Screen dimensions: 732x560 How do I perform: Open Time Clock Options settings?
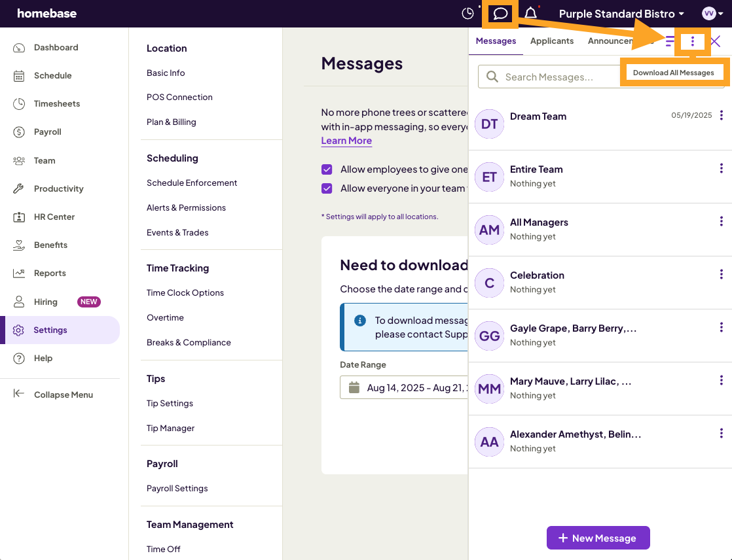click(x=185, y=293)
